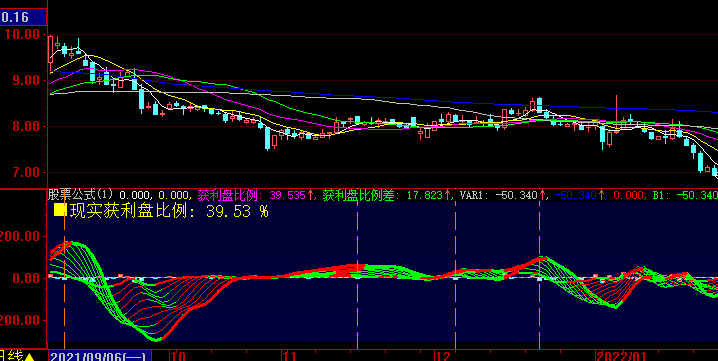Click the B1 indicator value label
Image resolution: width=718 pixels, height=361 pixels.
point(685,195)
